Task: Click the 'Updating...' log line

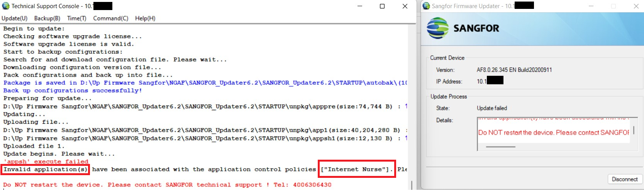Action: point(24,114)
